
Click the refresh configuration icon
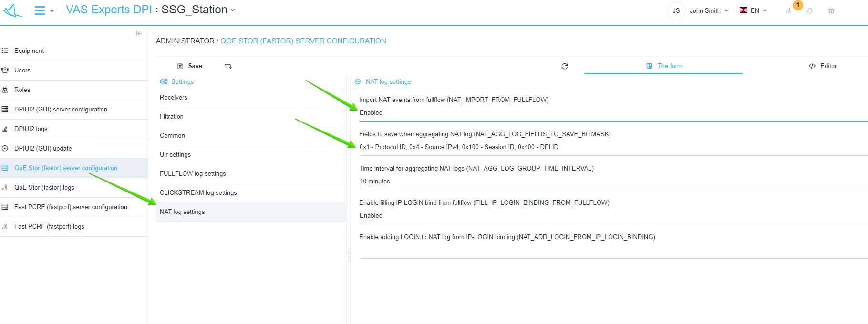(x=565, y=66)
